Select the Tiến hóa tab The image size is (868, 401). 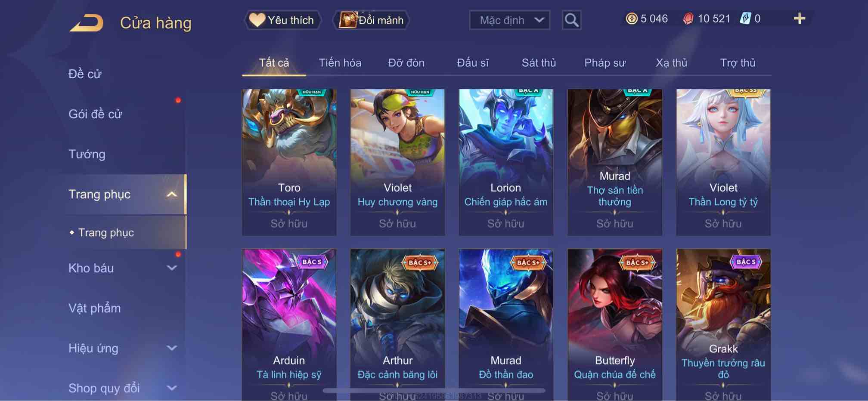coord(340,63)
